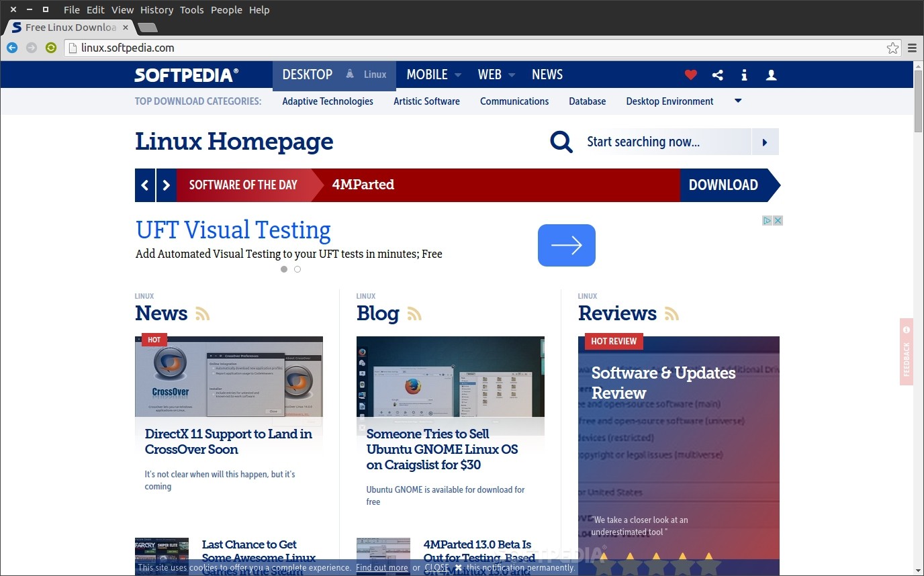The height and width of the screenshot is (576, 924).
Task: Open the History menu
Action: pyautogui.click(x=156, y=10)
